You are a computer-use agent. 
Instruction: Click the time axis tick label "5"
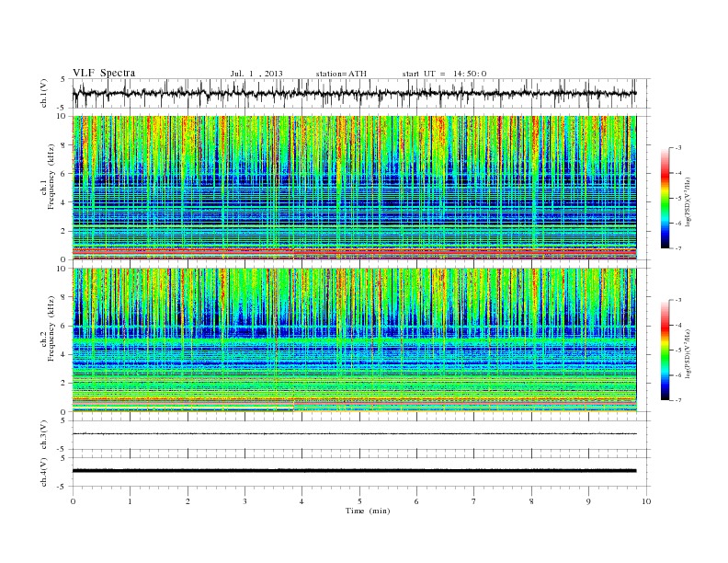359,501
